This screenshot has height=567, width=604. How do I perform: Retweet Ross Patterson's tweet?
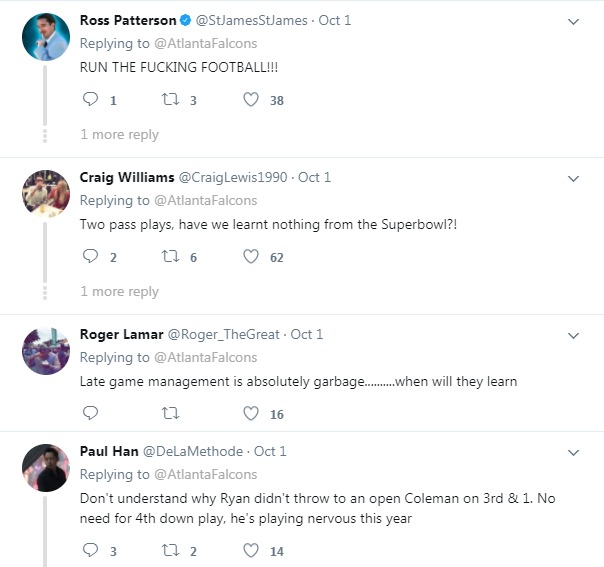(x=169, y=100)
